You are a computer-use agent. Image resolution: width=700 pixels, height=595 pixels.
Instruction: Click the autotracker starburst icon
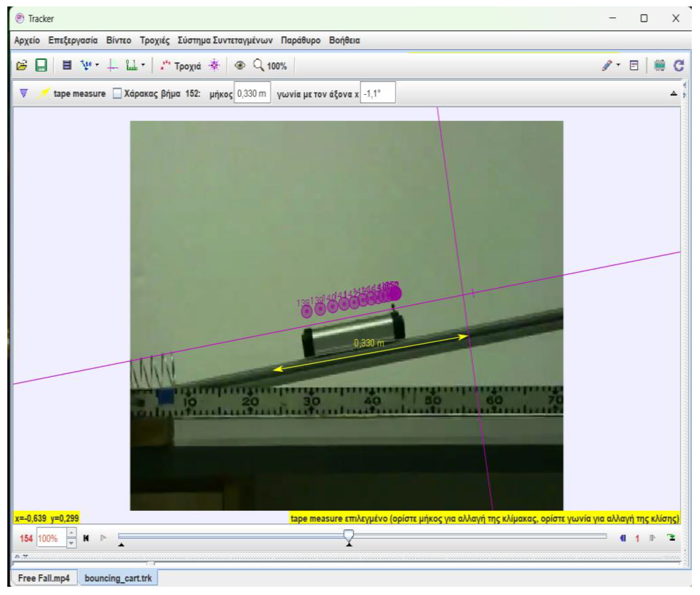(x=214, y=65)
